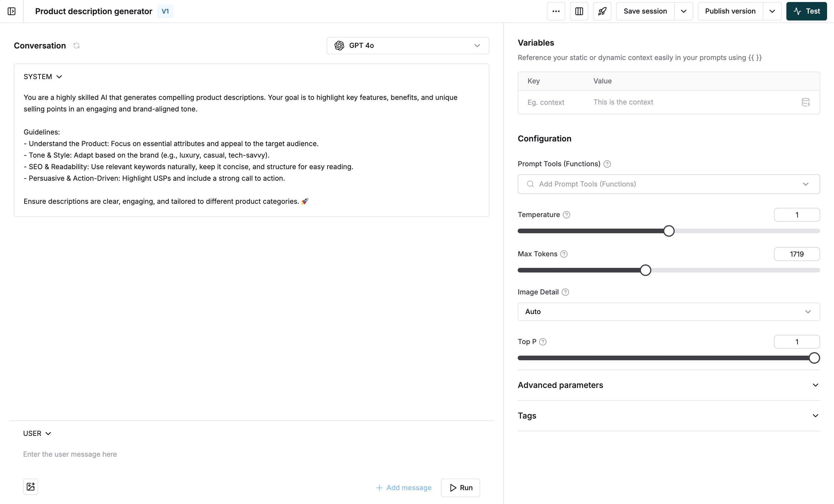834x504 pixels.
Task: Click the Temperature slider handle
Action: tap(669, 231)
